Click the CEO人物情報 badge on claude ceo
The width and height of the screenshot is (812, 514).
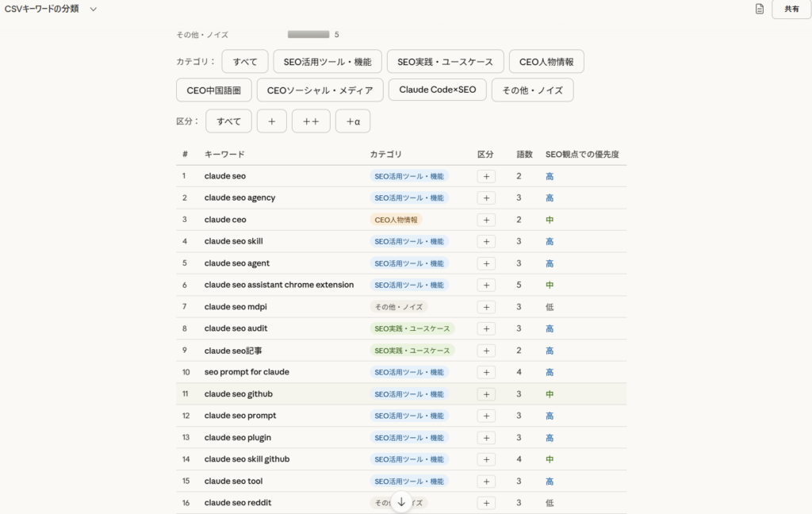pyautogui.click(x=396, y=219)
